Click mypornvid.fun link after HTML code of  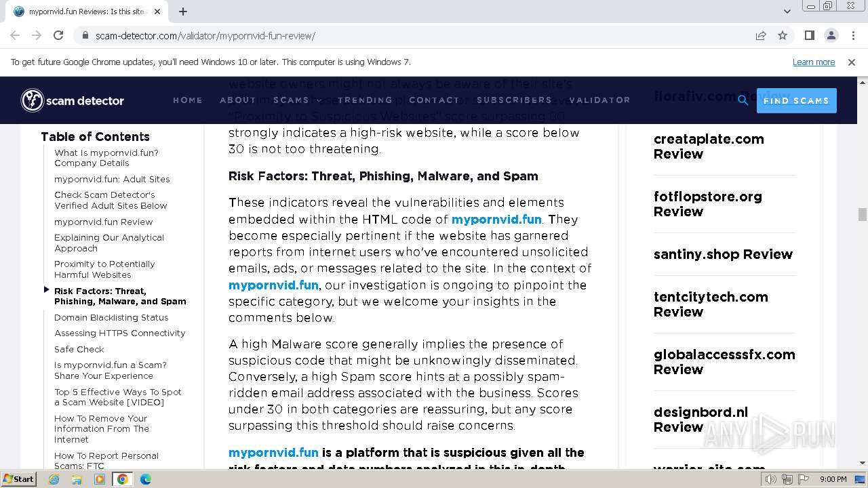[x=496, y=219]
